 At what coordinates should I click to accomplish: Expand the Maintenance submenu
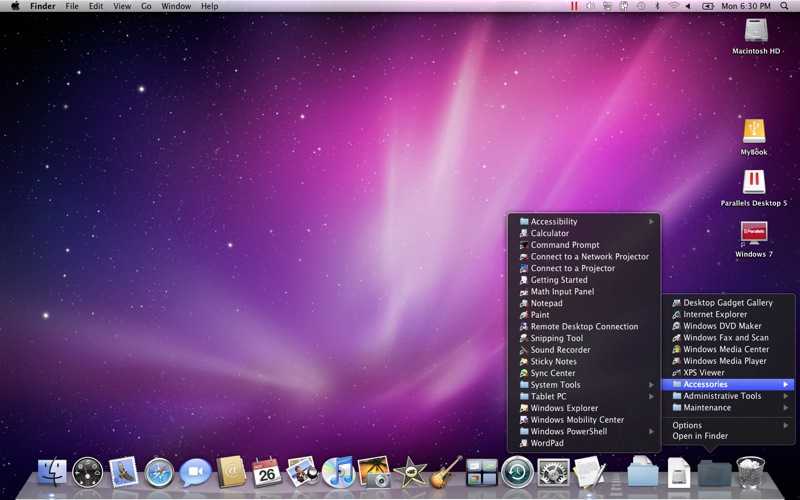coord(728,408)
